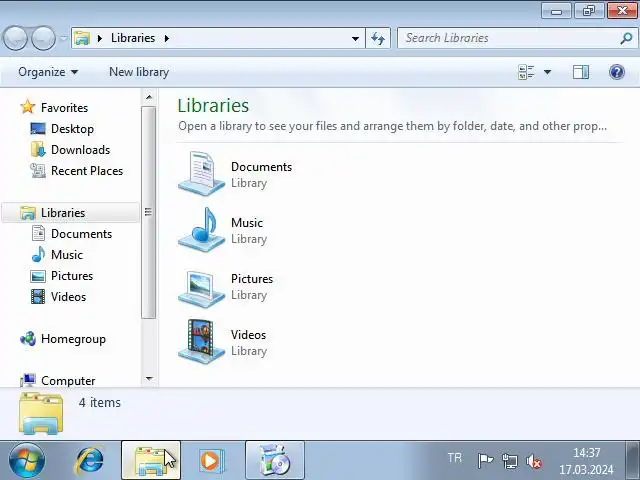Click the navigation pane scroll up arrow
Image resolution: width=640 pixels, height=480 pixels.
(149, 97)
